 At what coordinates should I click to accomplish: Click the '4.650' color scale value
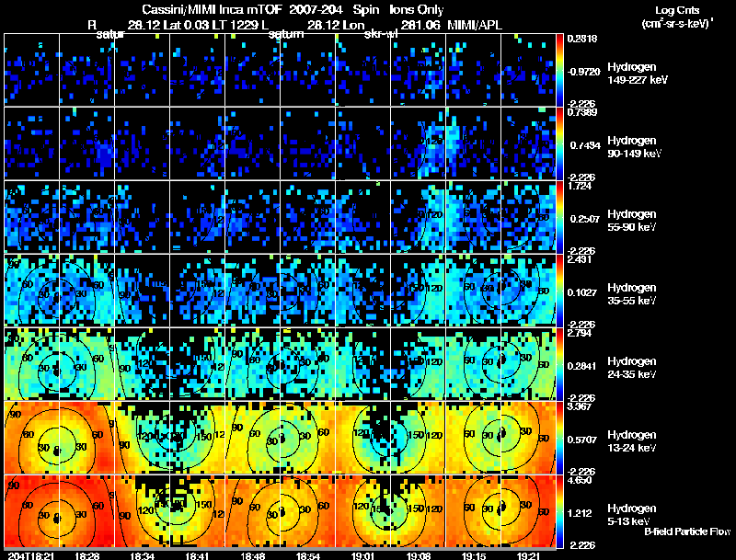tap(580, 480)
